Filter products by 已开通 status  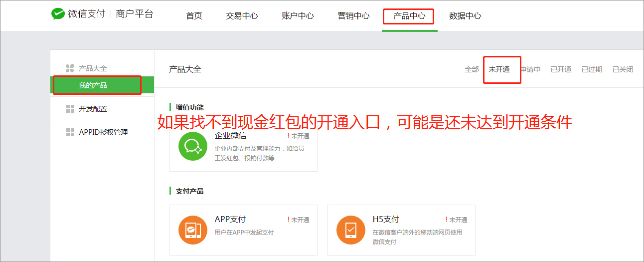click(x=561, y=69)
